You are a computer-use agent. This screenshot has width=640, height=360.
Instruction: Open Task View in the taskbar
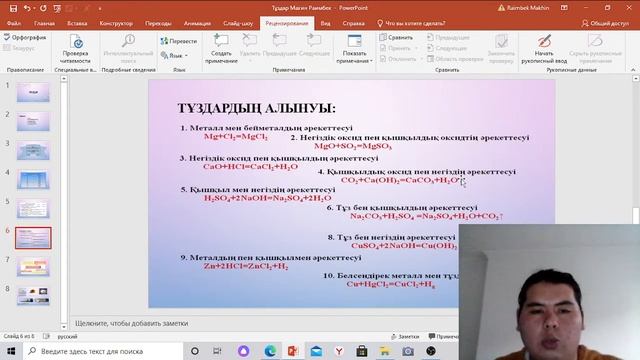click(217, 351)
